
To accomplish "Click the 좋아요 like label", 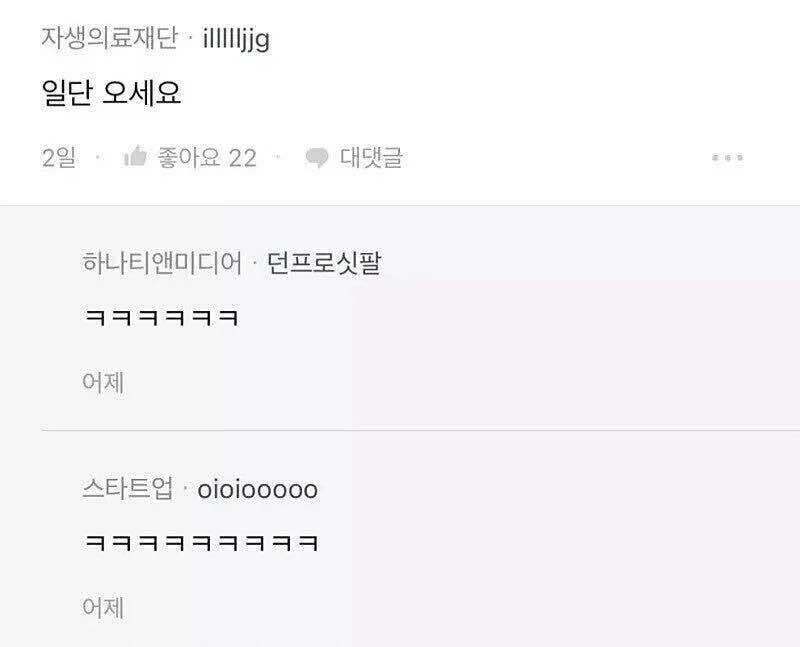I will coord(188,157).
